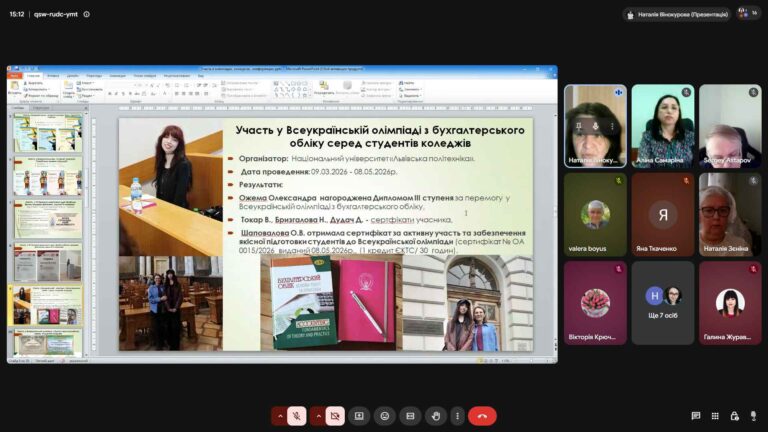Select the Sergey Astapov video tile
768x432 pixels.
(x=730, y=126)
